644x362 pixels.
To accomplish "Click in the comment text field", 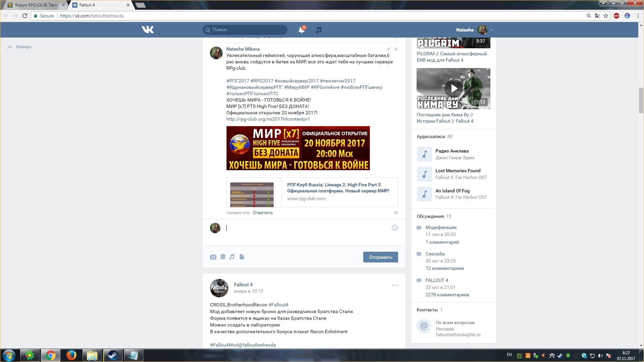I will click(307, 228).
